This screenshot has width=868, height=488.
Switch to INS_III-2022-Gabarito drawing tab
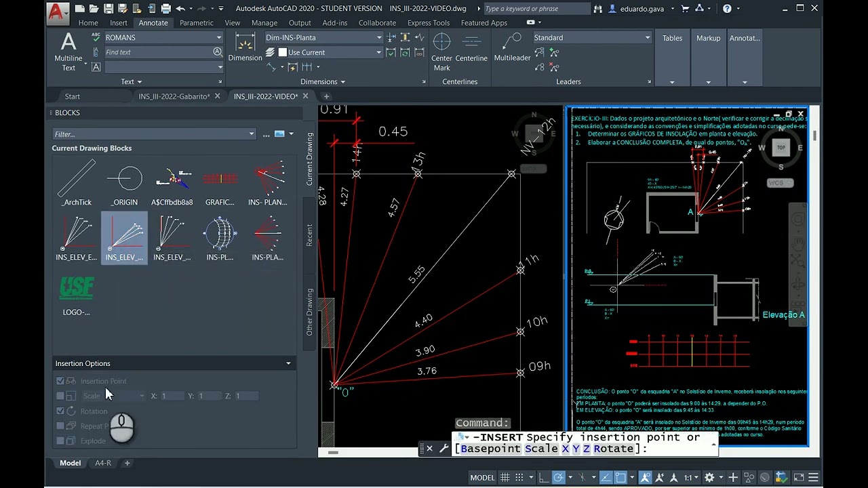click(174, 96)
